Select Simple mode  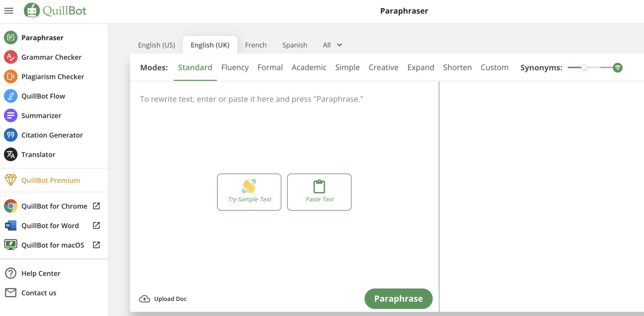(x=347, y=67)
